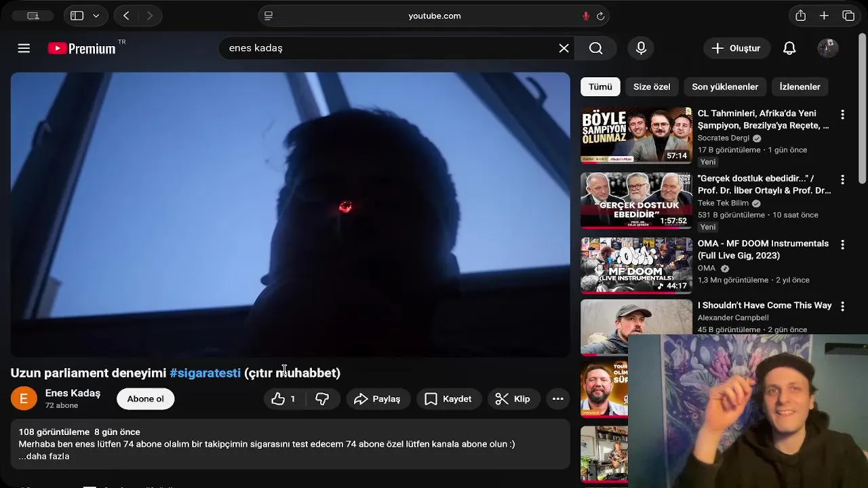Click the page vertical scrollbar
The width and height of the screenshot is (868, 488).
863,108
